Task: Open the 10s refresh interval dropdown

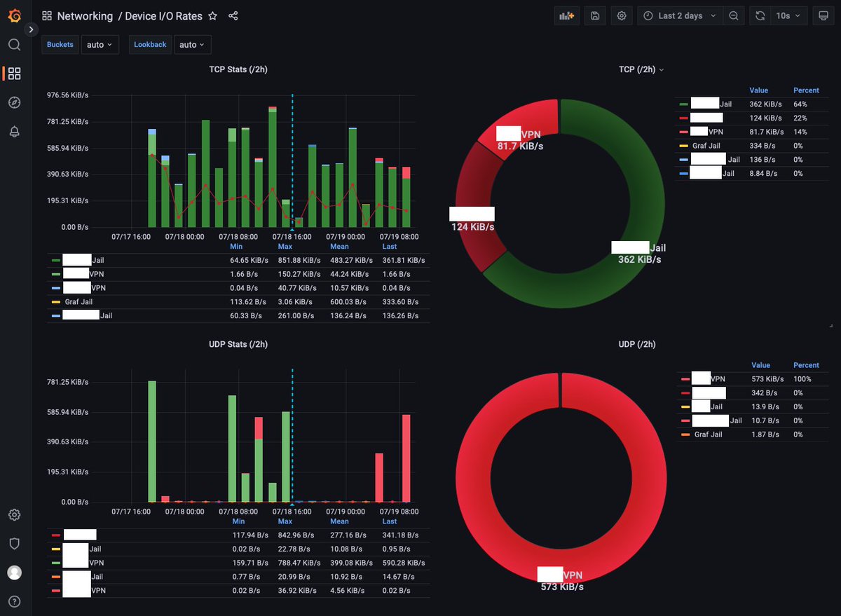Action: pyautogui.click(x=788, y=15)
